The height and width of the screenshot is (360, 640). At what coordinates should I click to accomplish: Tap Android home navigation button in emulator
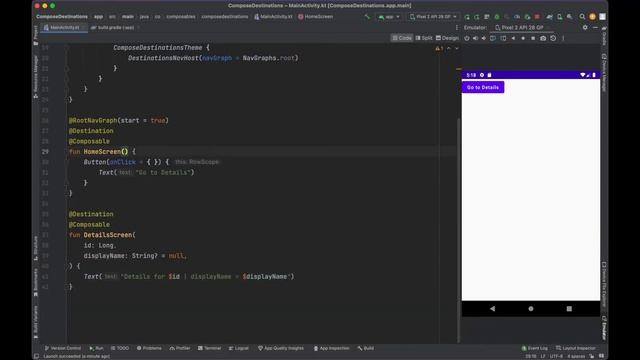(x=531, y=309)
